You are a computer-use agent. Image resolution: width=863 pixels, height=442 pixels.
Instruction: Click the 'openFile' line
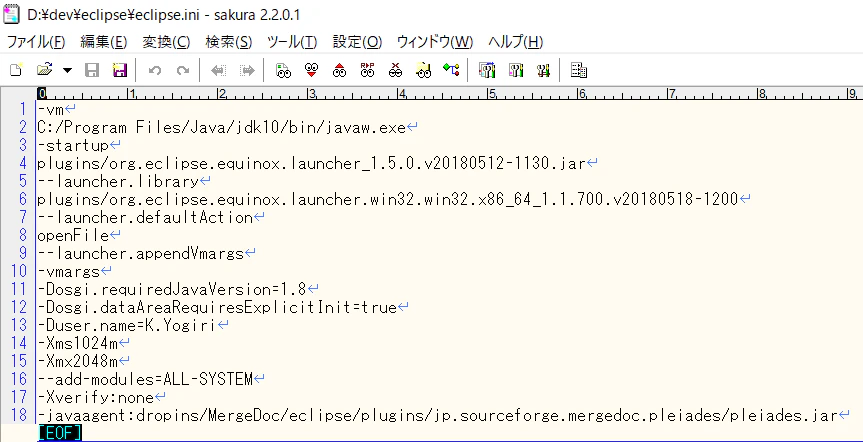73,235
